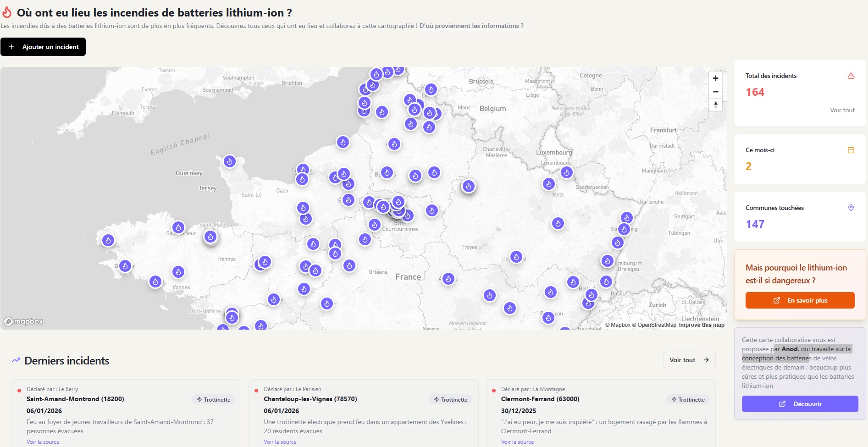The height and width of the screenshot is (447, 868).
Task: Click the plus sign on Ajouter un incident
Action: 11,46
